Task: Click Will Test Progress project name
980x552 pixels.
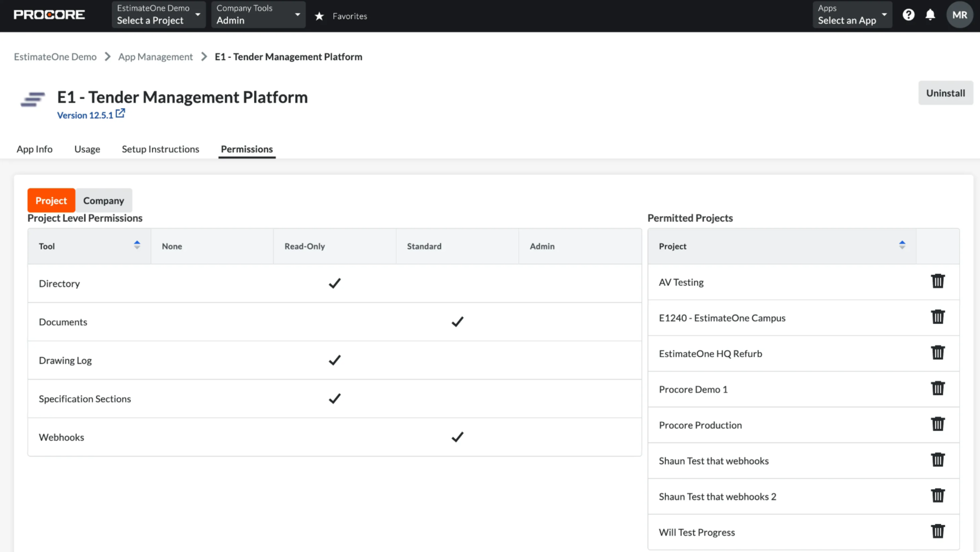Action: 696,532
